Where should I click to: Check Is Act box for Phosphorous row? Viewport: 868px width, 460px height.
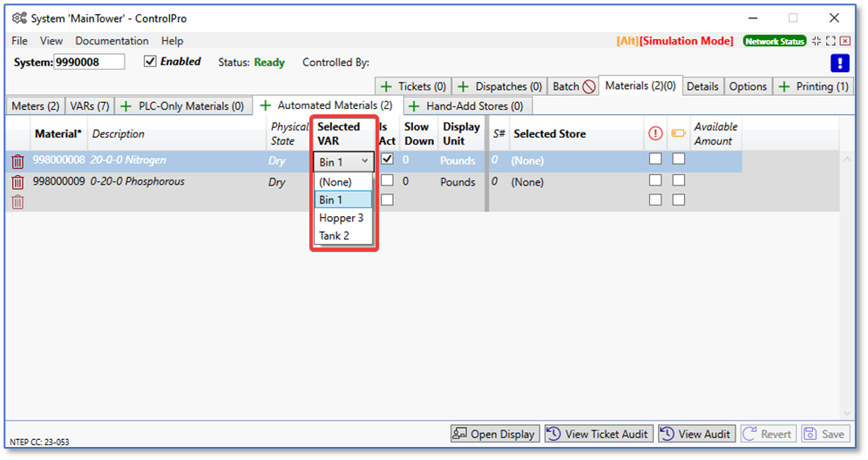pyautogui.click(x=387, y=180)
